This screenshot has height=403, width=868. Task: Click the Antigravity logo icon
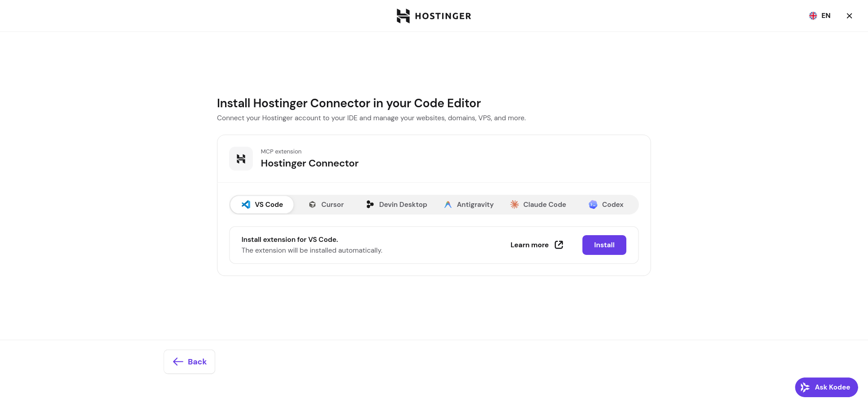pyautogui.click(x=448, y=205)
